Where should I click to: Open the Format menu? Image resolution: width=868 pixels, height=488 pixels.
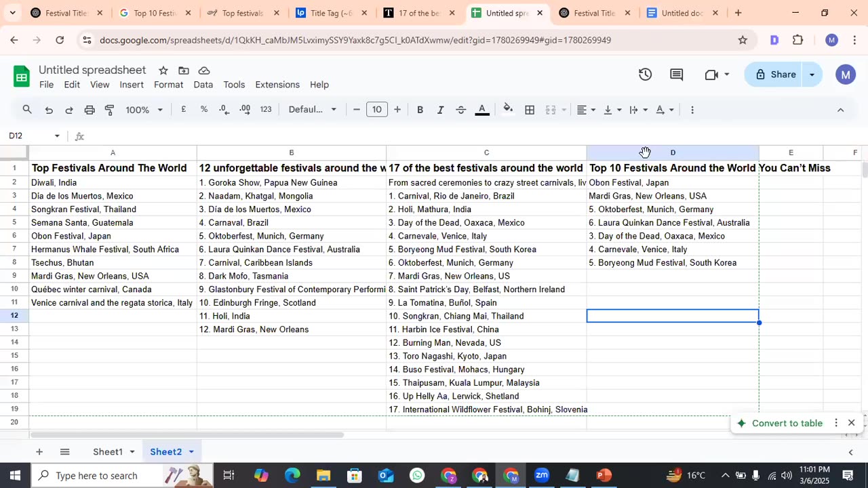point(168,85)
